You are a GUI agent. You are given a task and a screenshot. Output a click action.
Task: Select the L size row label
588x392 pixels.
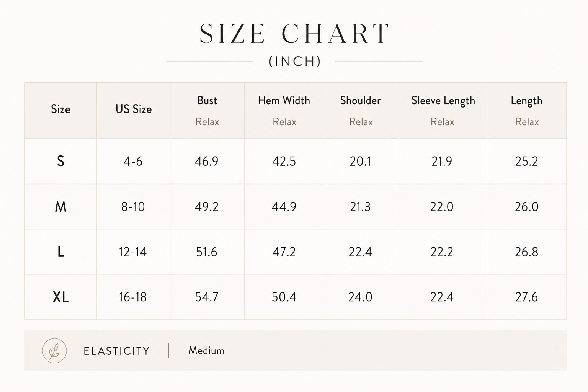click(60, 252)
